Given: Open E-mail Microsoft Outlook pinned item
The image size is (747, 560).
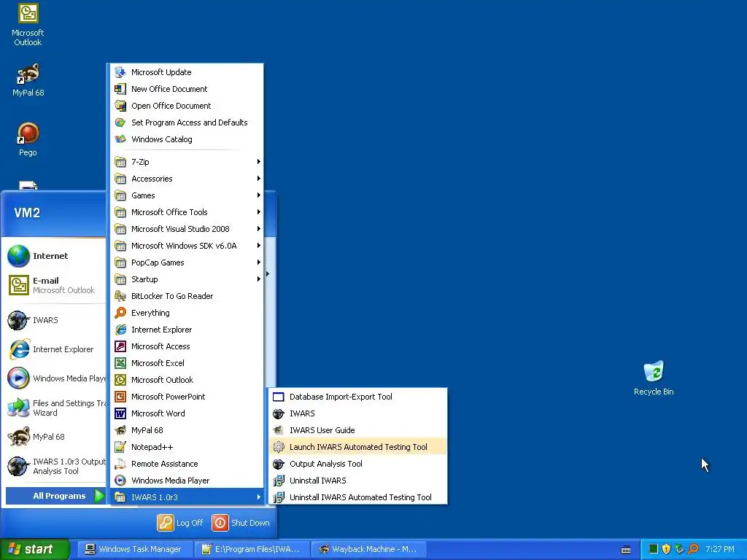Looking at the screenshot, I should pyautogui.click(x=55, y=285).
